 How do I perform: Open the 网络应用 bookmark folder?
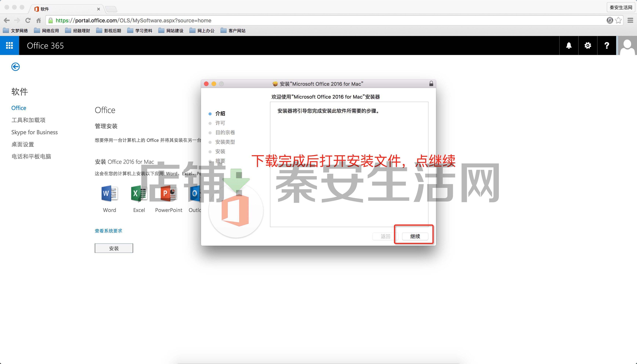[x=46, y=31]
